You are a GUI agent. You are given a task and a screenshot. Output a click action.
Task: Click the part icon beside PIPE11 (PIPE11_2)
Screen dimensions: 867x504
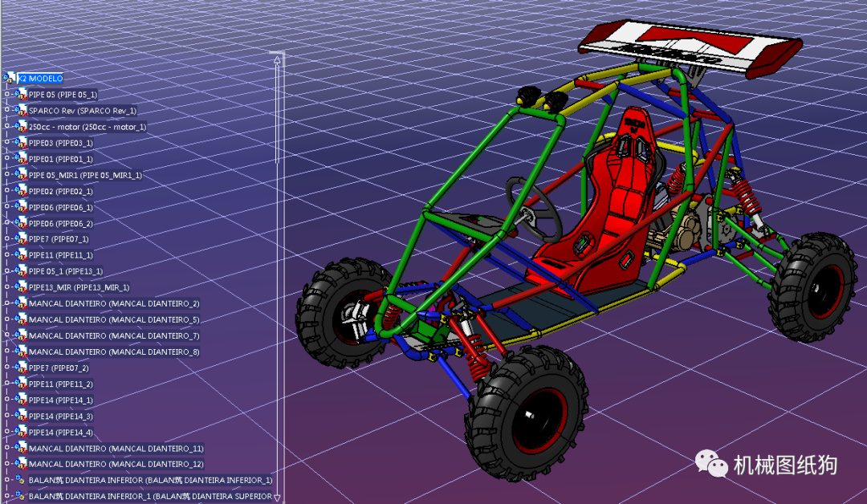pyautogui.click(x=20, y=384)
